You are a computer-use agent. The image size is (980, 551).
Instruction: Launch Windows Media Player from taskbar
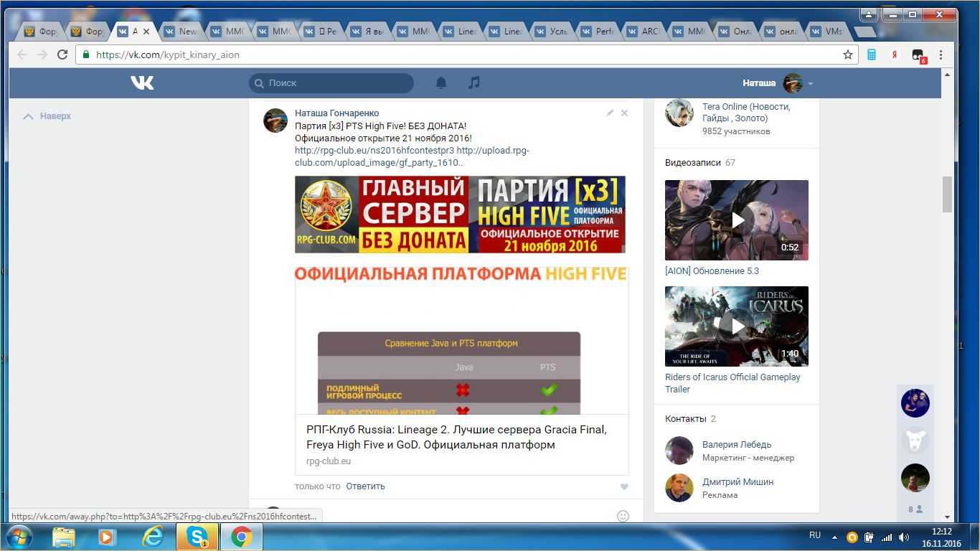tap(108, 537)
